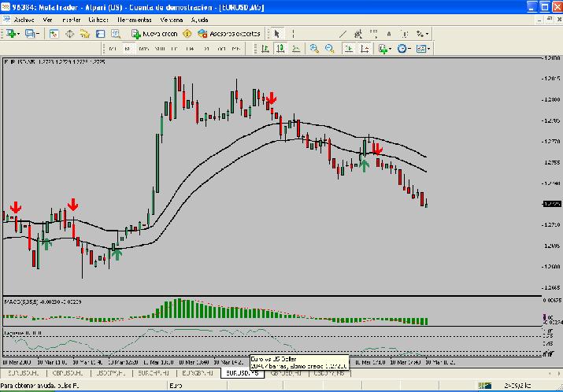The image size is (563, 392).
Task: Expand the Periods clock dropdown
Action: pos(405,49)
